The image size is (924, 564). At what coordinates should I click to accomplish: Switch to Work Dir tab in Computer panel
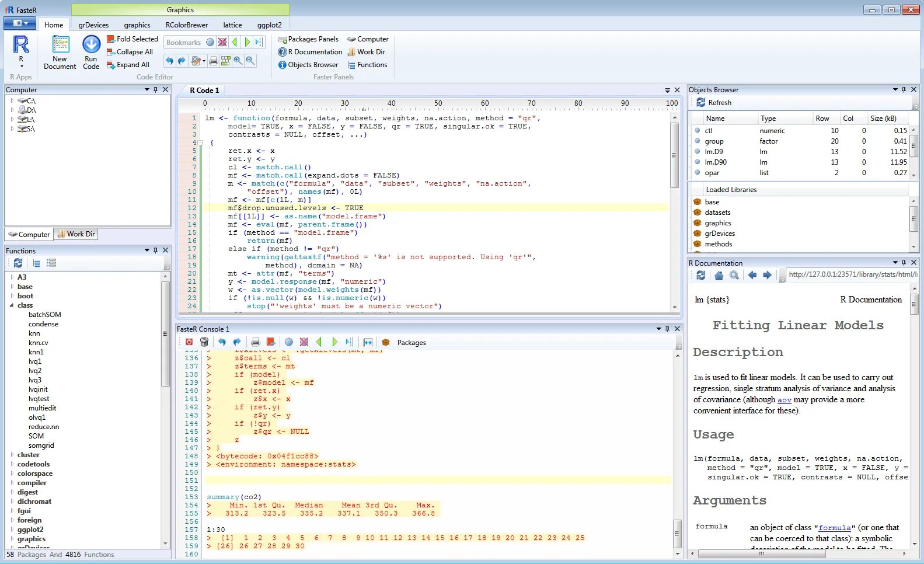(76, 234)
